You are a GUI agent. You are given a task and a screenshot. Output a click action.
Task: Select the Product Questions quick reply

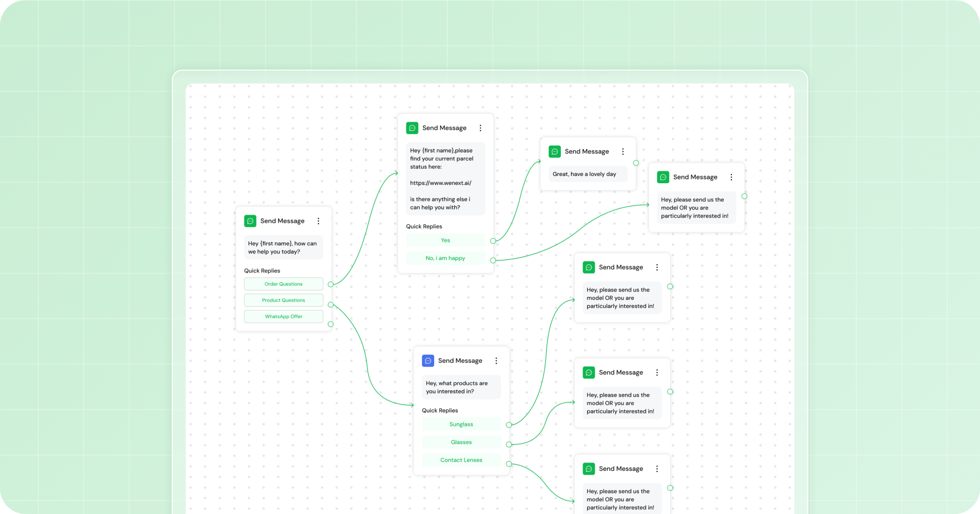(283, 300)
